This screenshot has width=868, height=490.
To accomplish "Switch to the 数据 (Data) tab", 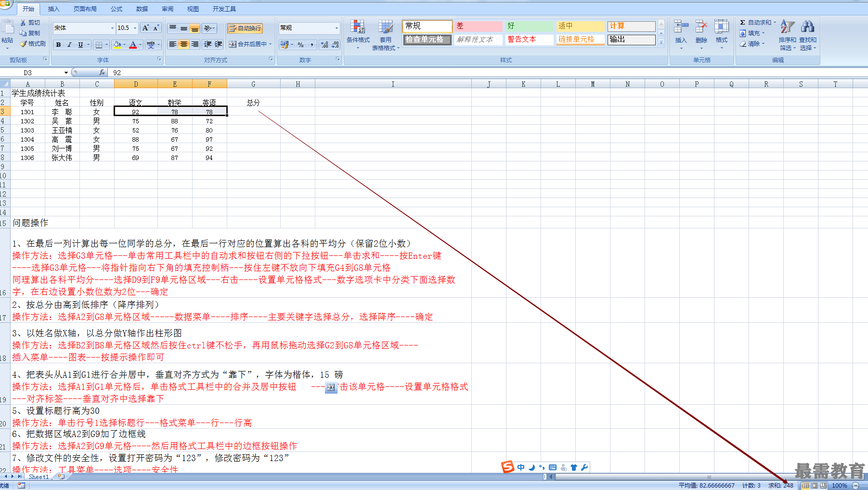I will coord(142,9).
